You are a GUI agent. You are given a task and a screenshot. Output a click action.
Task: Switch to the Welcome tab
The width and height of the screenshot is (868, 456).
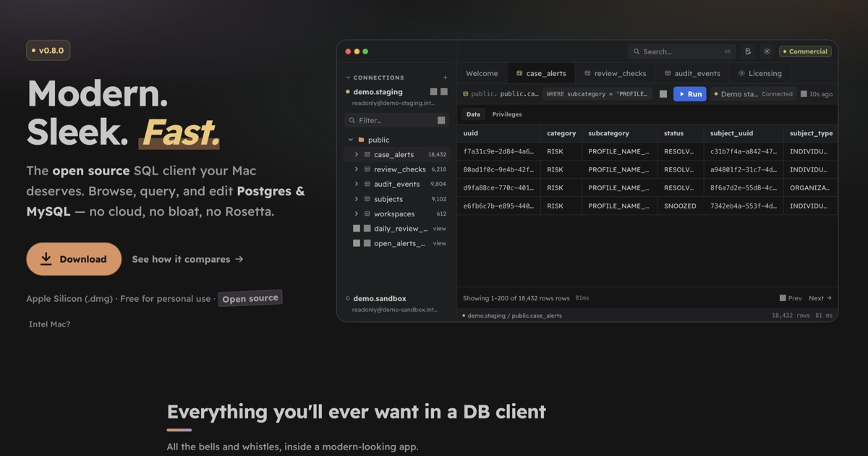[x=482, y=73]
